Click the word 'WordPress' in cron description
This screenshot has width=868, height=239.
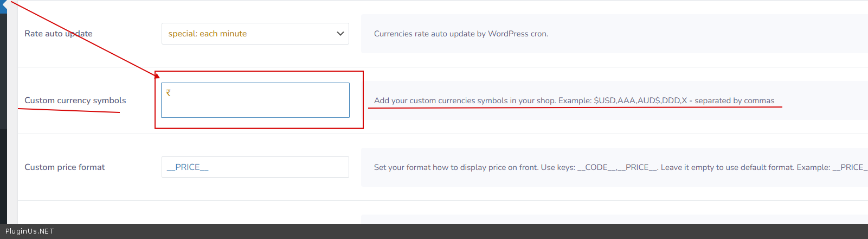click(508, 34)
